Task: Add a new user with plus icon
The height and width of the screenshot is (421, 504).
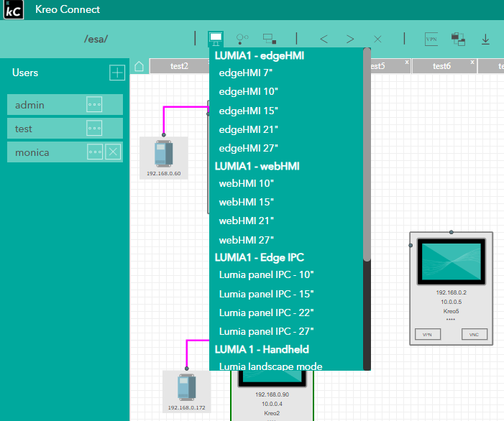Action: coord(117,73)
